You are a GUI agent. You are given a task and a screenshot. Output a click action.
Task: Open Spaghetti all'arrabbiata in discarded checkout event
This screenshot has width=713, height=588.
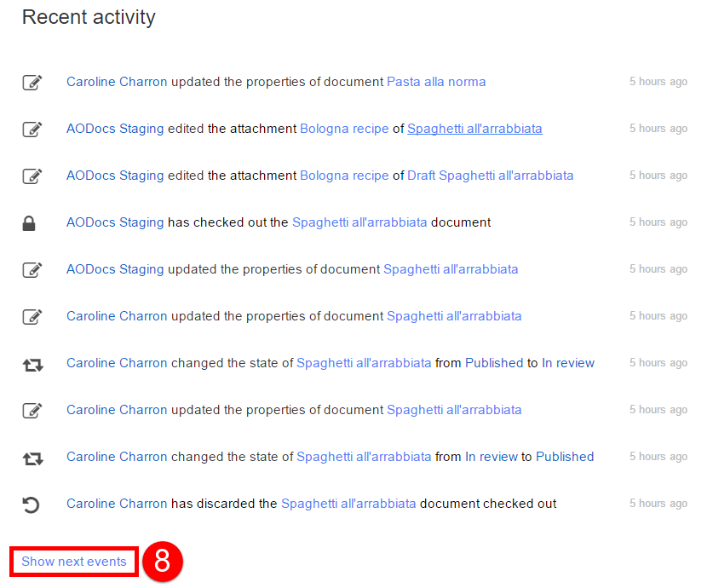pyautogui.click(x=348, y=504)
